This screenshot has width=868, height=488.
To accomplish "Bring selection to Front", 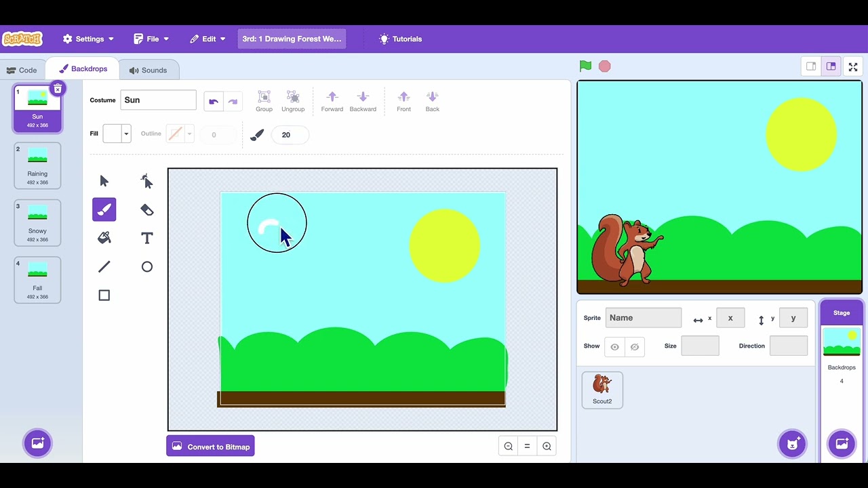I will point(403,101).
